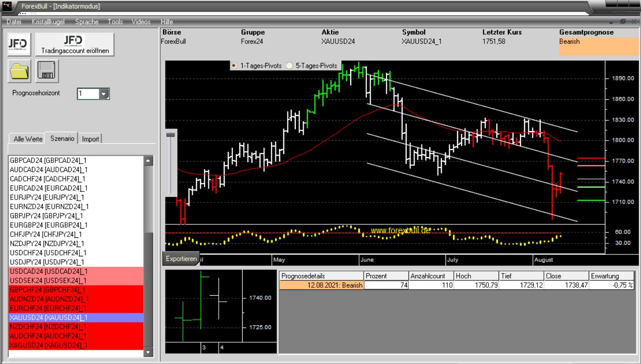Select NZDCHF24 in the symbol list
The height and width of the screenshot is (364, 641).
tap(76, 327)
